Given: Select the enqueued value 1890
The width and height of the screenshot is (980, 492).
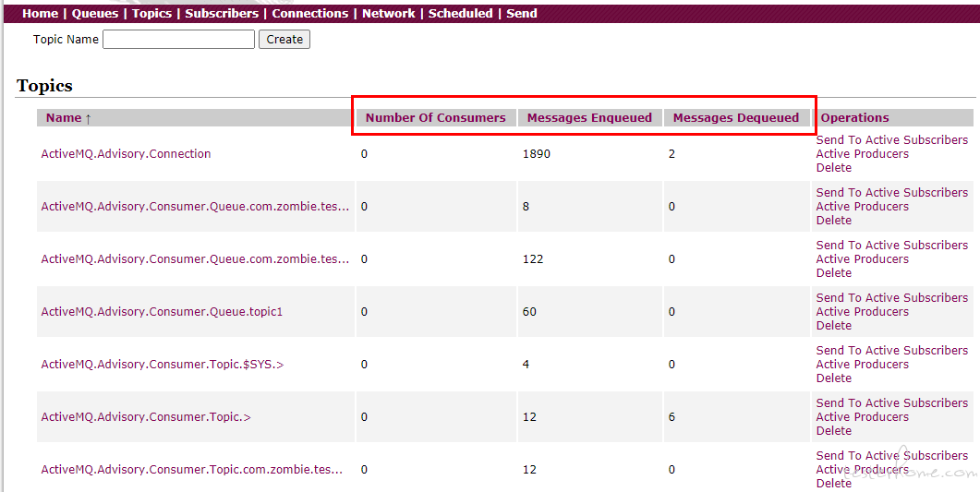Looking at the screenshot, I should tap(537, 153).
